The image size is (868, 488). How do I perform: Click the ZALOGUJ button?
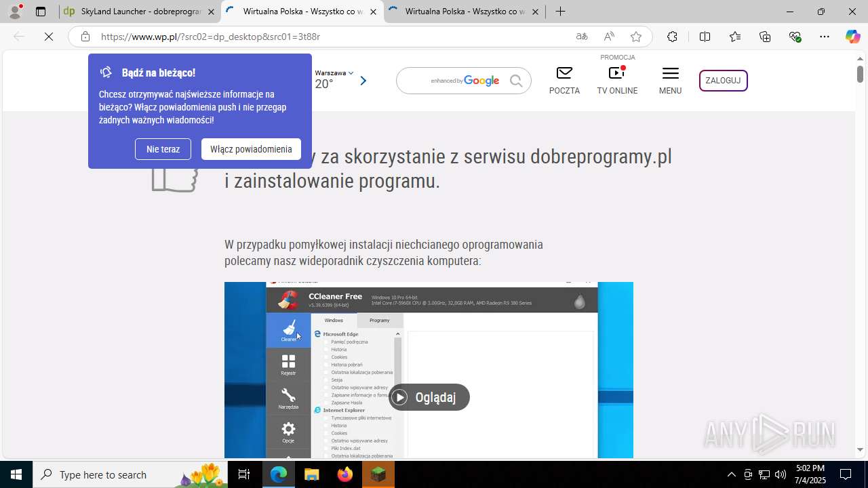pos(723,81)
